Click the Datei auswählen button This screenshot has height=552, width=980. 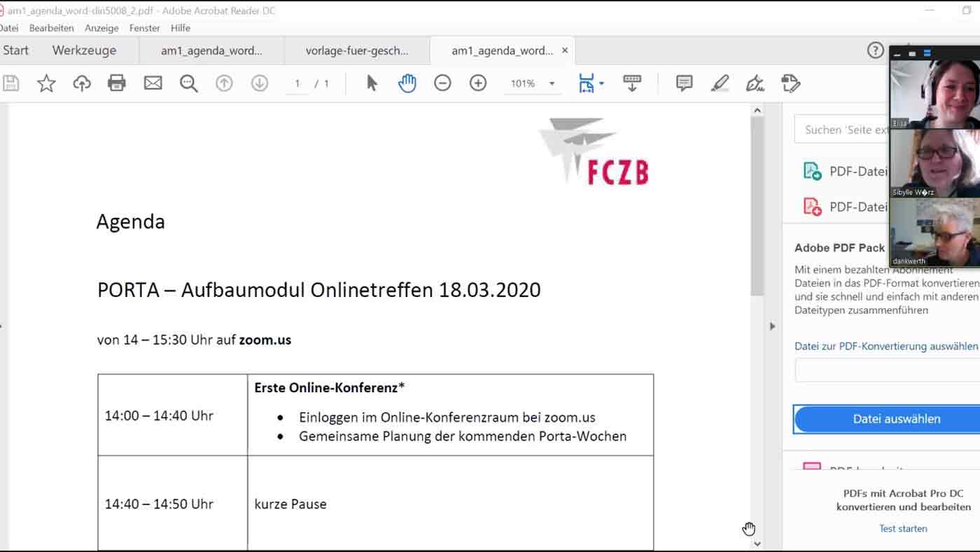pyautogui.click(x=896, y=419)
